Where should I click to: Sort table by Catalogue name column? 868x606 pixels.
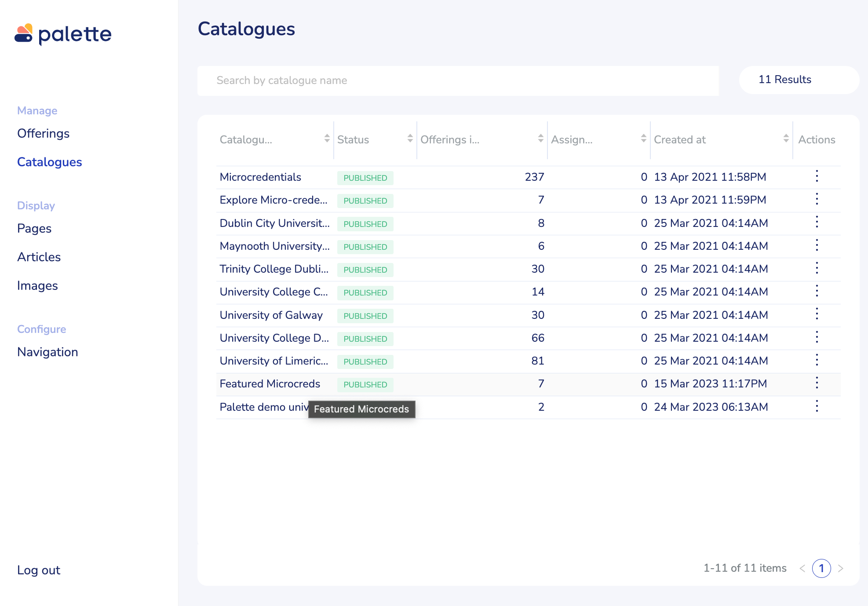(x=327, y=139)
